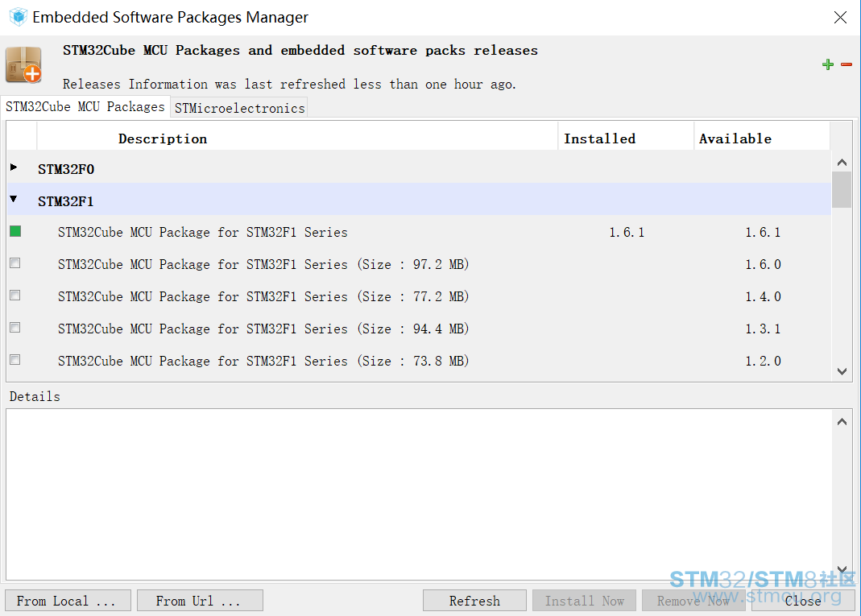The height and width of the screenshot is (616, 861).
Task: Click available version 1.6.0 cell
Action: point(763,264)
